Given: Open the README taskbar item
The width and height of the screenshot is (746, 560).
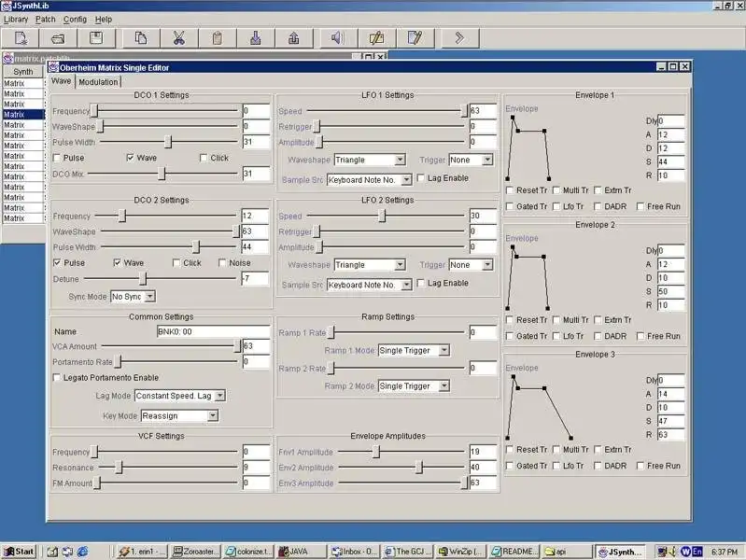Looking at the screenshot, I should (x=514, y=552).
